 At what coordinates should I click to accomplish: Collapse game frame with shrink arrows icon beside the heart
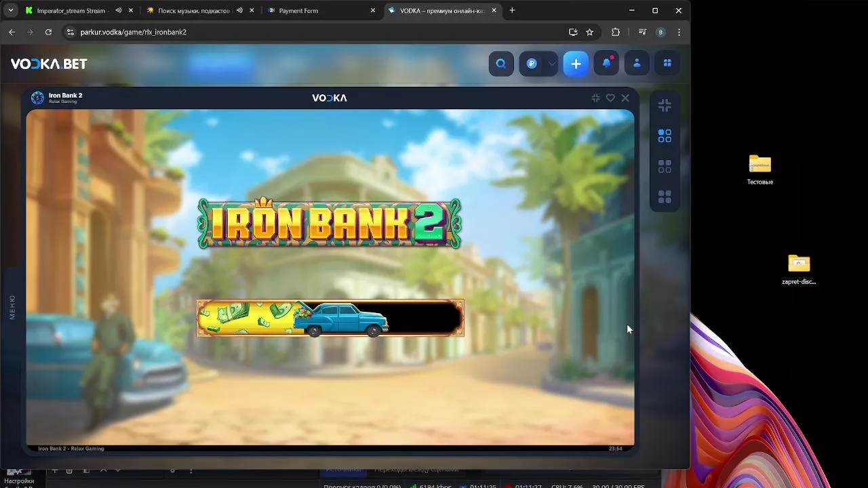click(595, 98)
